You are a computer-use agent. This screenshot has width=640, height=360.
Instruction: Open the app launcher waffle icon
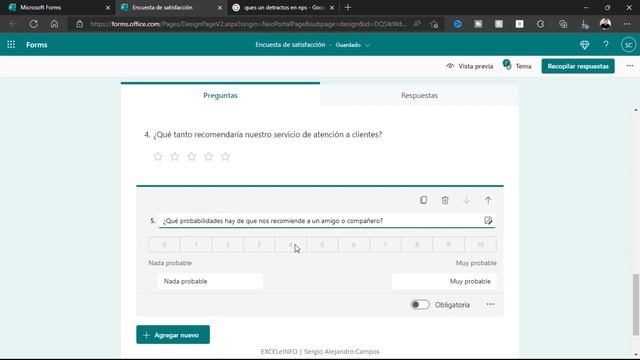tap(11, 44)
